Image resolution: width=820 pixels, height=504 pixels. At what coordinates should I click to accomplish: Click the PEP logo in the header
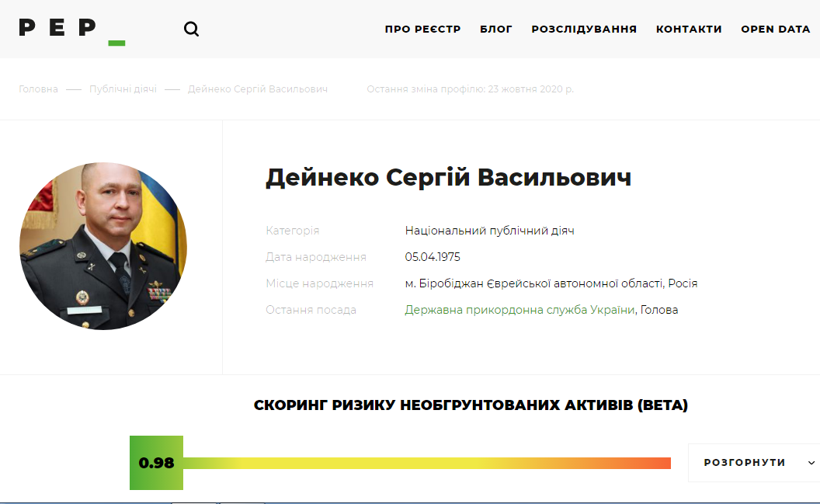pos(71,30)
